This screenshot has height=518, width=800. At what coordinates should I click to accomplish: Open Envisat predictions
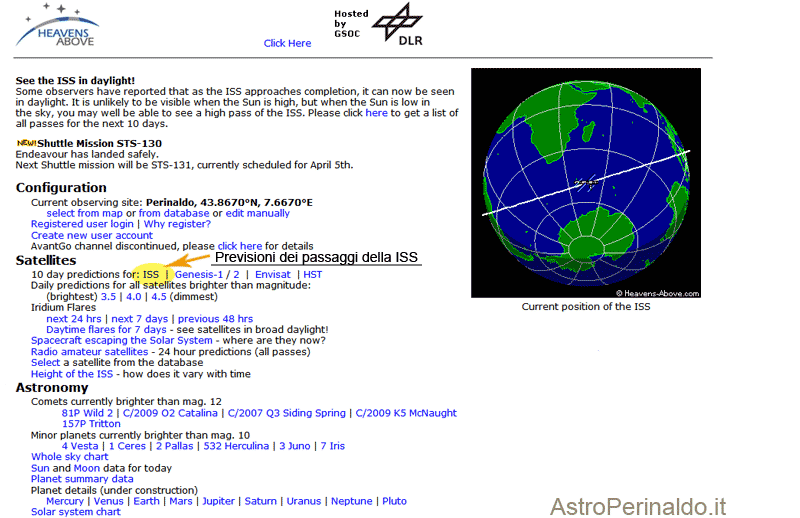point(273,275)
